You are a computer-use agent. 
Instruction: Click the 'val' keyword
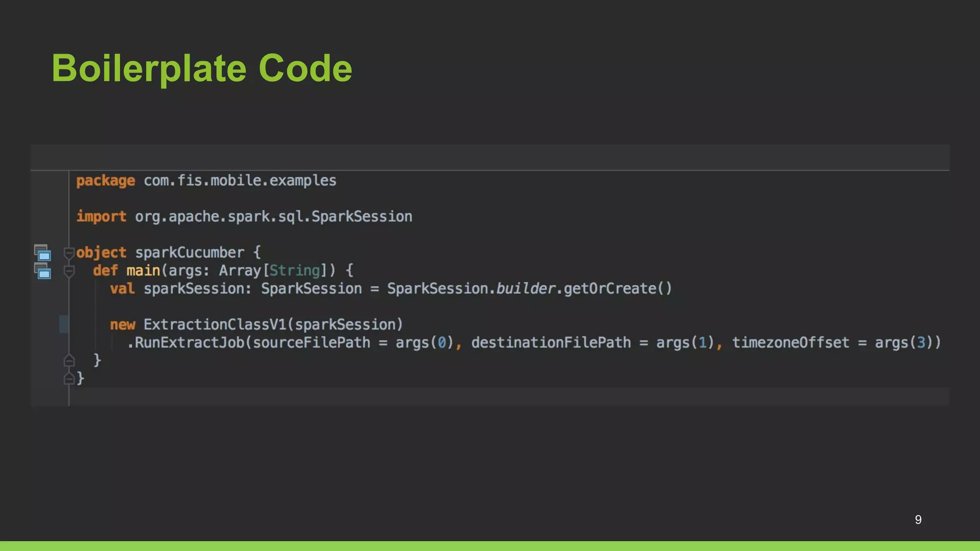point(122,289)
